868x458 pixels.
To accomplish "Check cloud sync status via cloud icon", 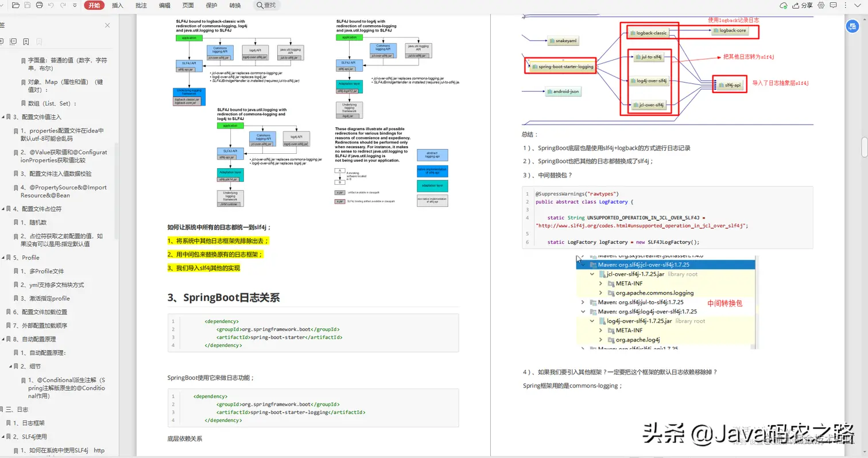I will [783, 5].
